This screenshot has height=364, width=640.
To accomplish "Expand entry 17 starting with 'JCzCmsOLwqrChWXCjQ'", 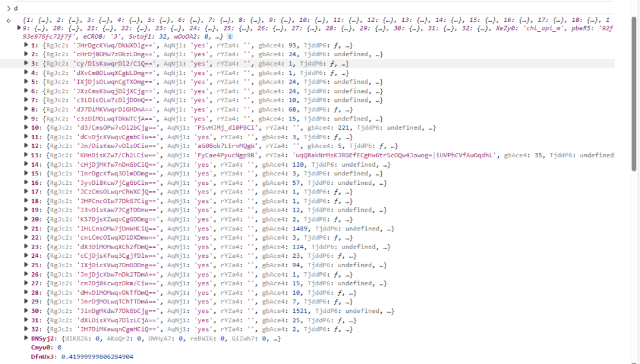I will [x=26, y=192].
